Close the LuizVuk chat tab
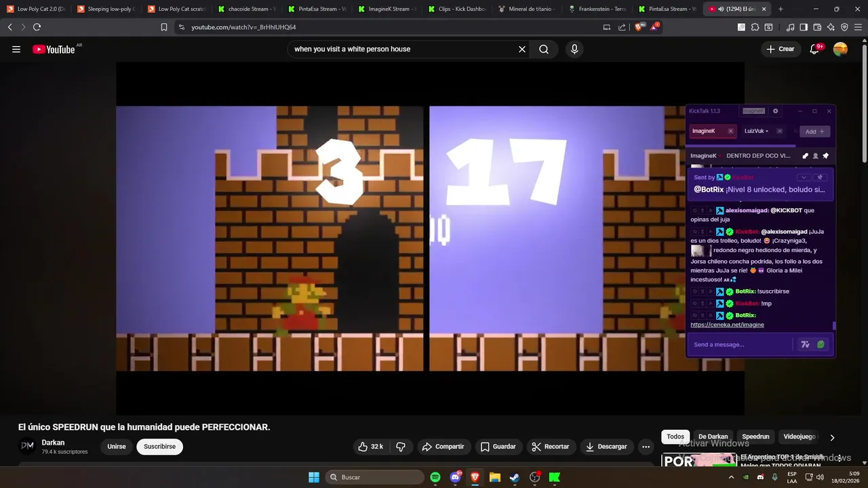 779,131
